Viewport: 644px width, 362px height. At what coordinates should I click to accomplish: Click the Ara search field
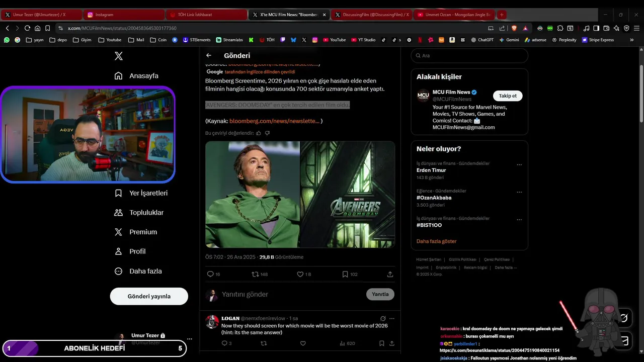tap(469, 56)
